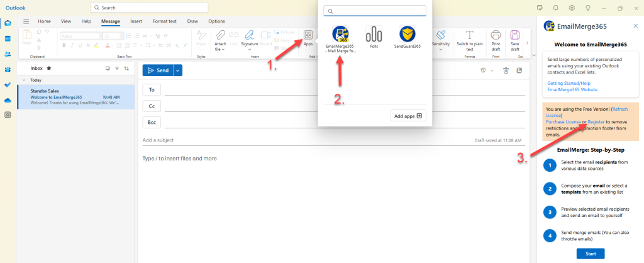This screenshot has width=644, height=263.
Task: Expand the ribbon display options chevron
Action: tap(533, 55)
